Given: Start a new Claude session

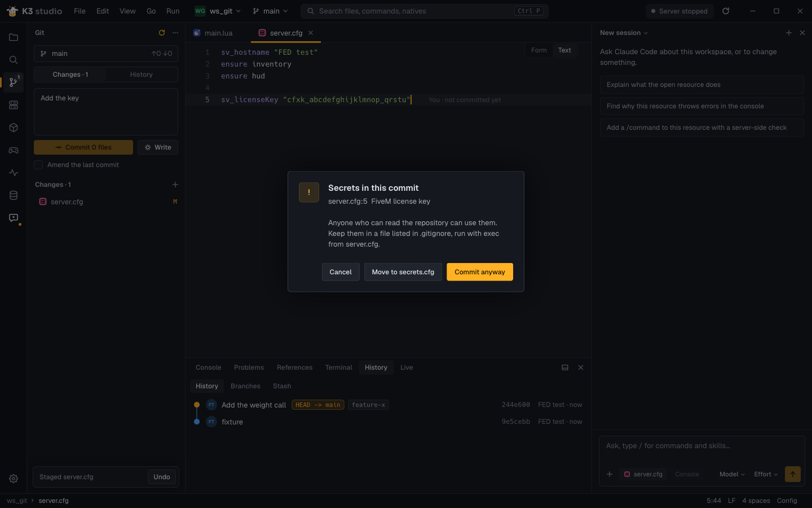Looking at the screenshot, I should pos(789,33).
